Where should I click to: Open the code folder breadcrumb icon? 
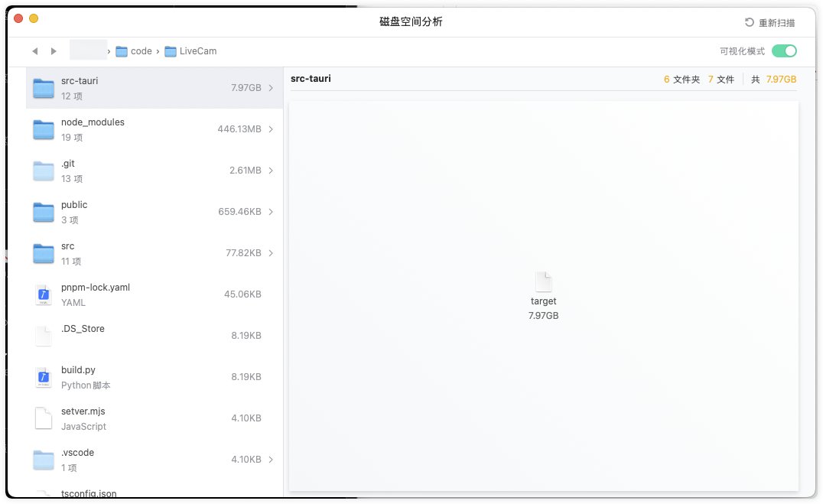coord(122,51)
